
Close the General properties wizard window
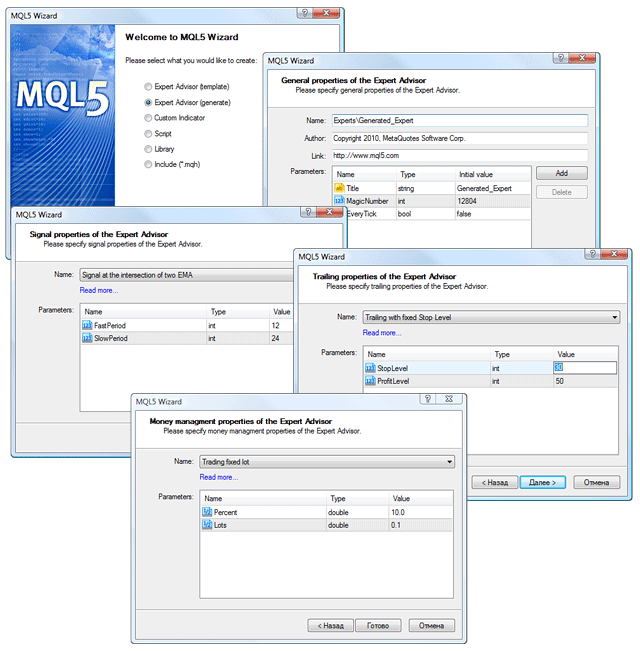pos(582,58)
